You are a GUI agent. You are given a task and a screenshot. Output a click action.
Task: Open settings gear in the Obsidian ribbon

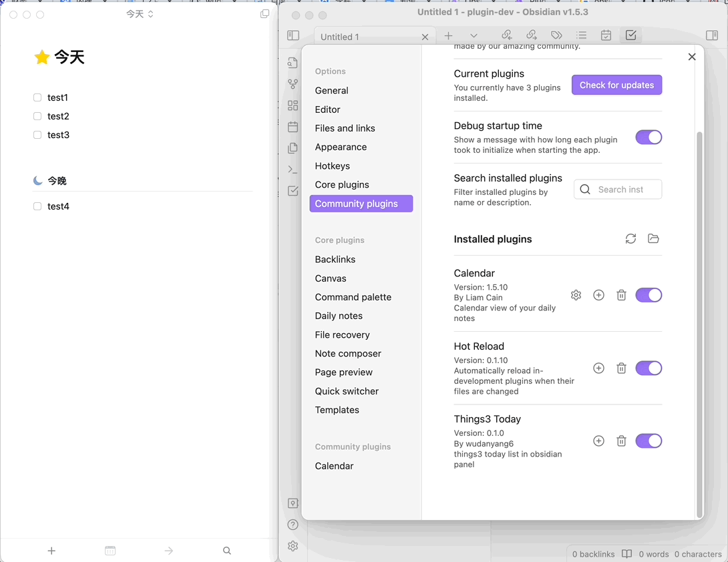(x=293, y=546)
